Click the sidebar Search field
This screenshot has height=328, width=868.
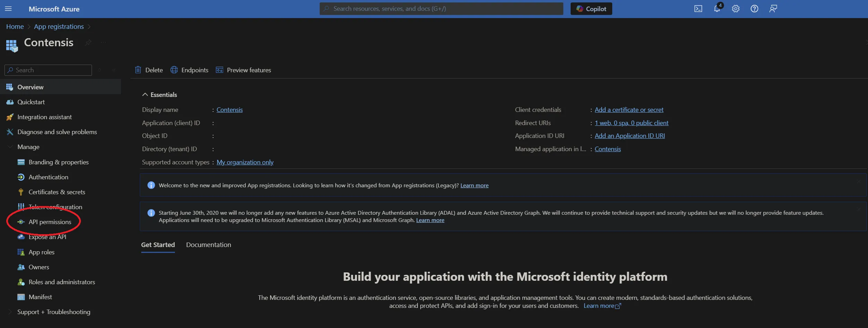[x=48, y=70]
